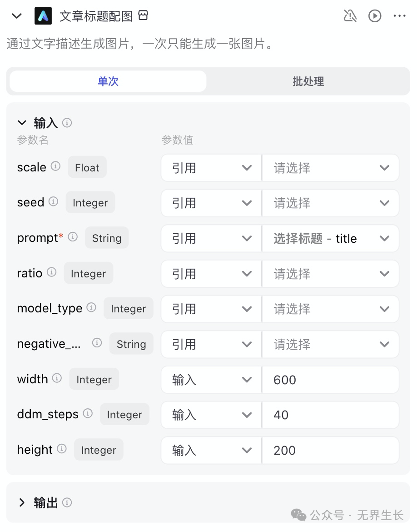Collapse the node with top-left chevron

(17, 16)
